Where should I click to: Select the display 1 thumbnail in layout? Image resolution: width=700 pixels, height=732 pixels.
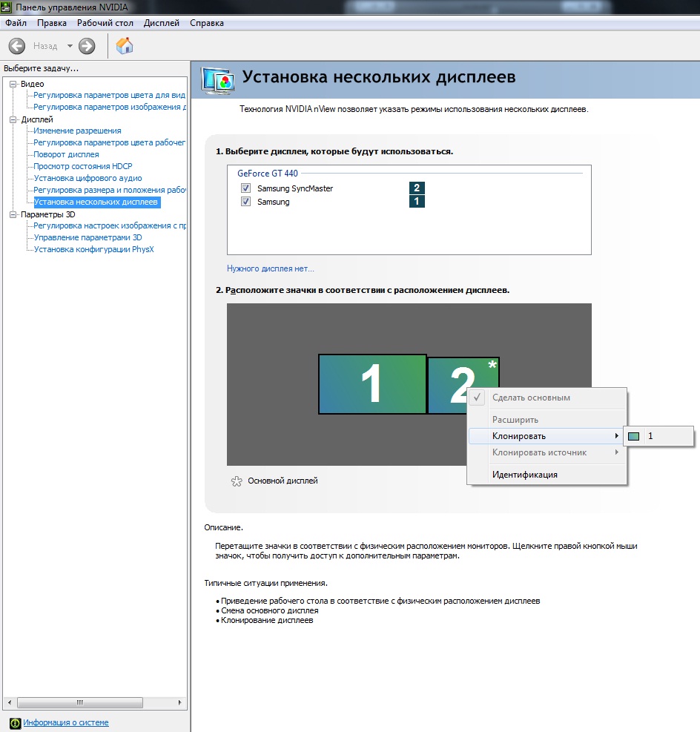(x=372, y=383)
